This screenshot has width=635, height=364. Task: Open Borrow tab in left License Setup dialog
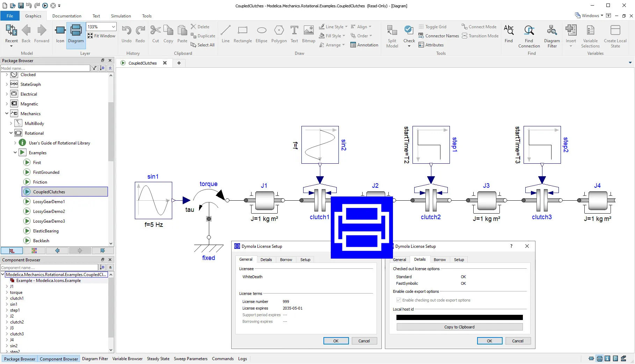286,260
